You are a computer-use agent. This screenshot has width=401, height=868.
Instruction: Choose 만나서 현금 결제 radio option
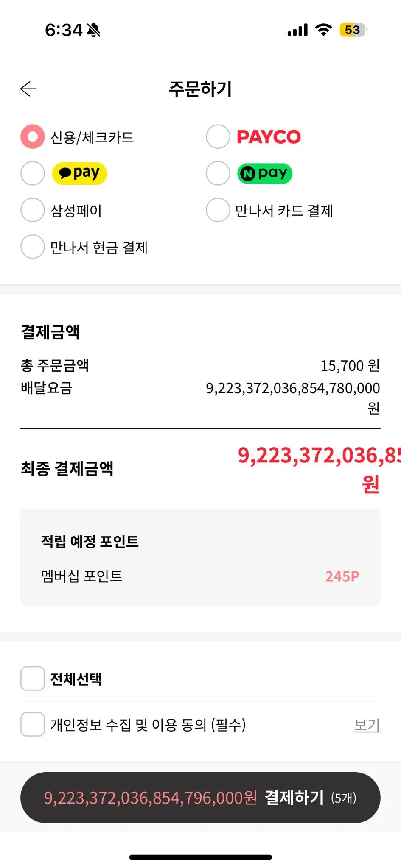pos(33,247)
